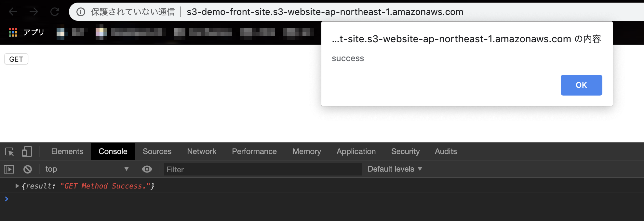This screenshot has height=221, width=644.
Task: Open the top frame context dropdown
Action: click(86, 169)
